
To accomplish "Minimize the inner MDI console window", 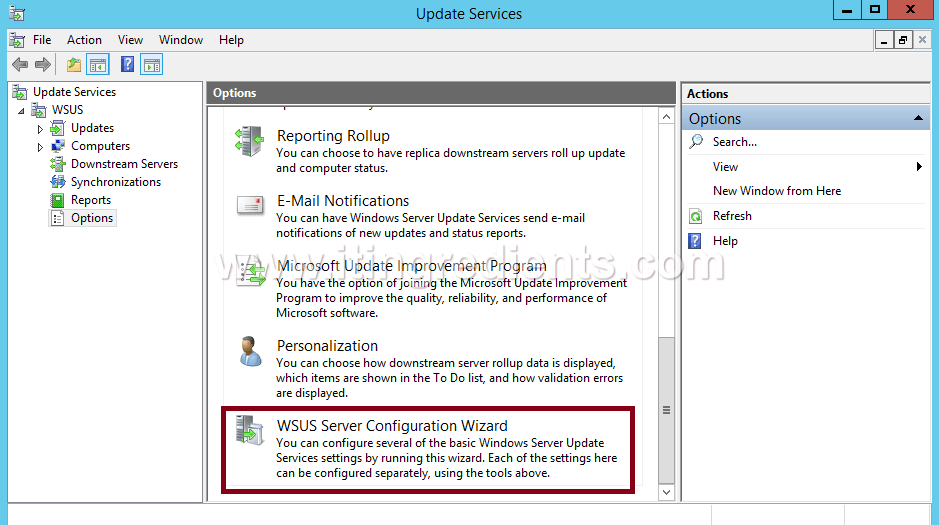I will [x=884, y=41].
